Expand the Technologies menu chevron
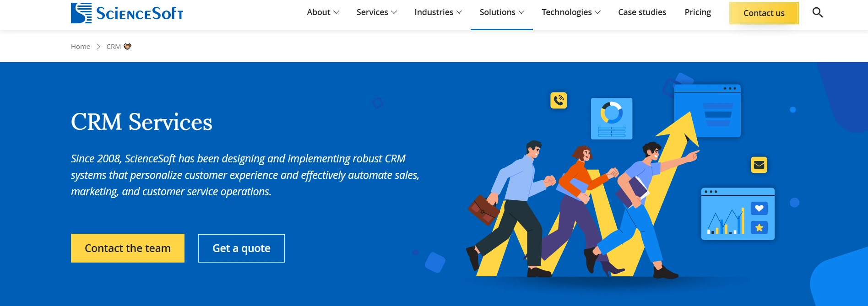 point(597,12)
